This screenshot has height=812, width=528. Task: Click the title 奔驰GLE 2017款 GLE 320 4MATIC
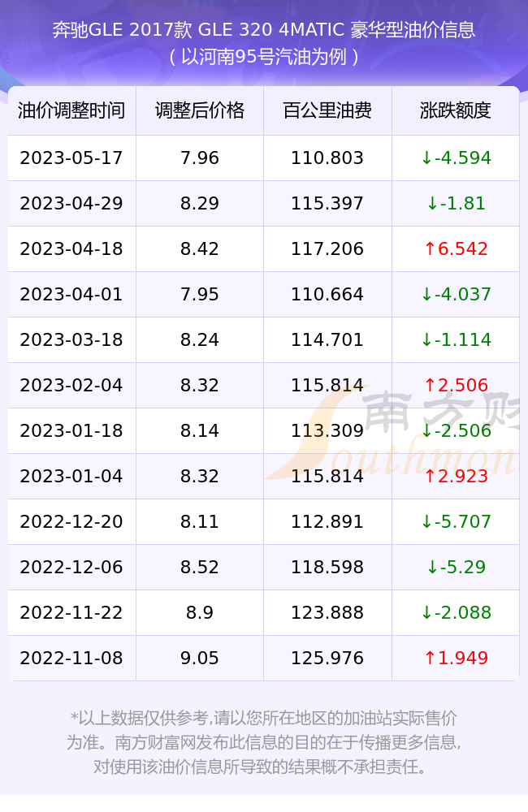pyautogui.click(x=198, y=30)
